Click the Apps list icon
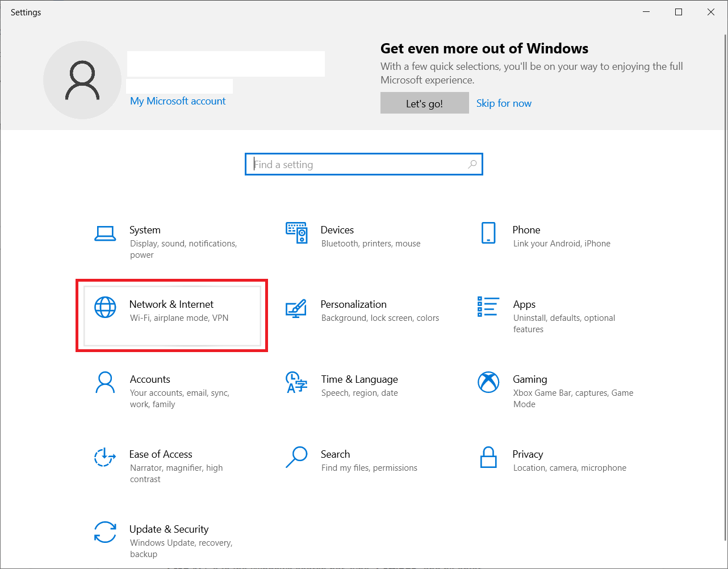 click(x=488, y=307)
